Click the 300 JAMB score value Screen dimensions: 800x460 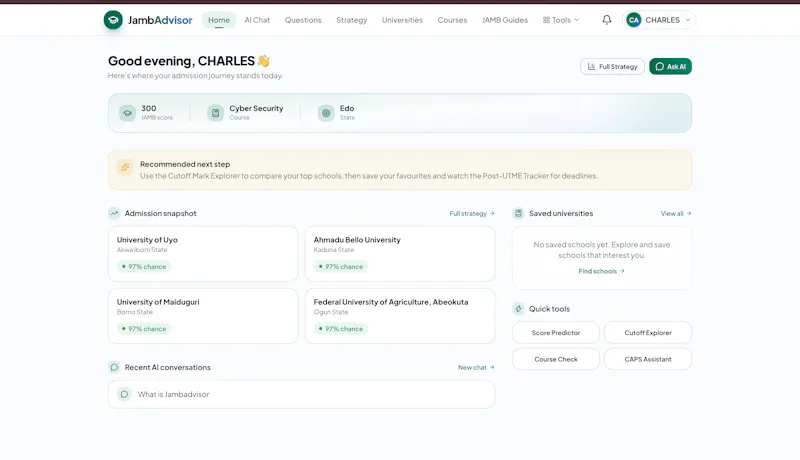click(x=148, y=108)
